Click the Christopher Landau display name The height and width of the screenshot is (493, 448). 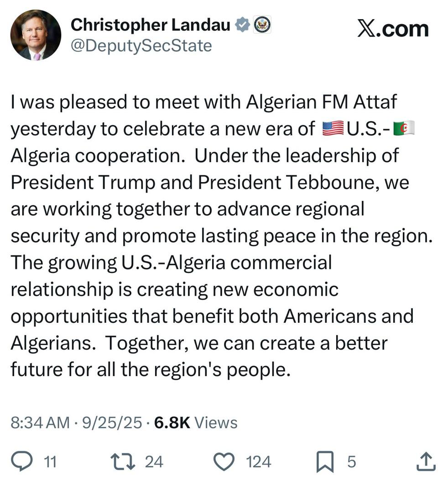[151, 25]
